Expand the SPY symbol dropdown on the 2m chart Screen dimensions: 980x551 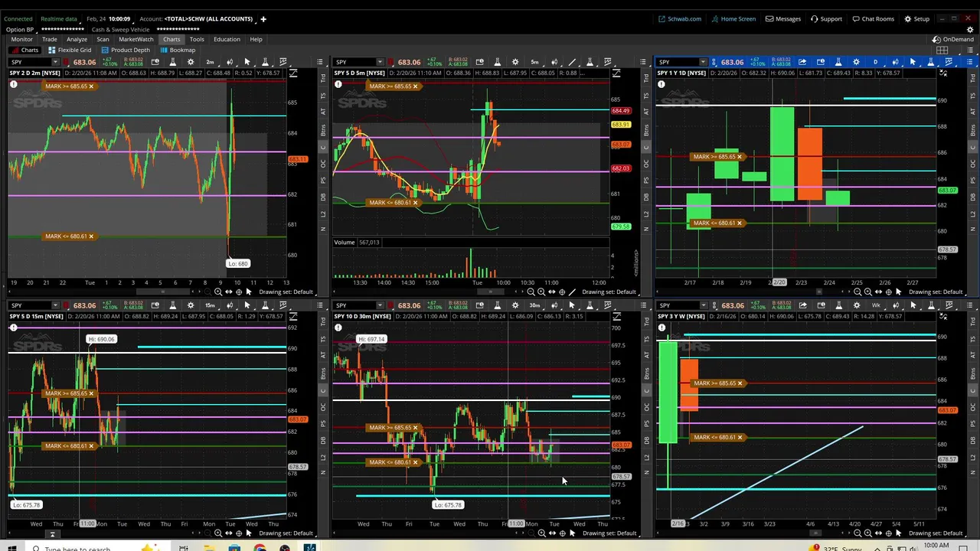[x=55, y=62]
